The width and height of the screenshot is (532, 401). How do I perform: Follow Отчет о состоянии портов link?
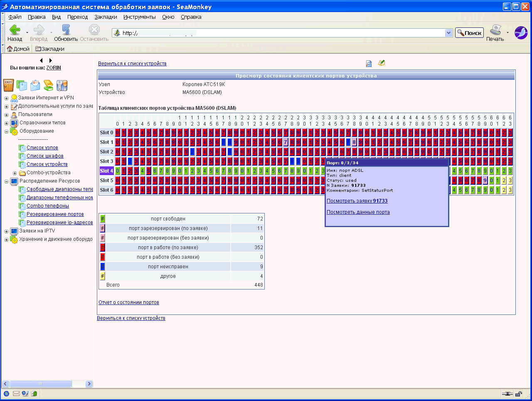(128, 302)
